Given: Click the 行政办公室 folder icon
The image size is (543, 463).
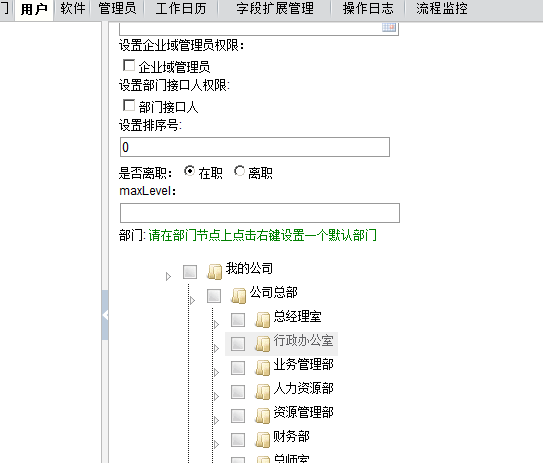Looking at the screenshot, I should click(262, 344).
